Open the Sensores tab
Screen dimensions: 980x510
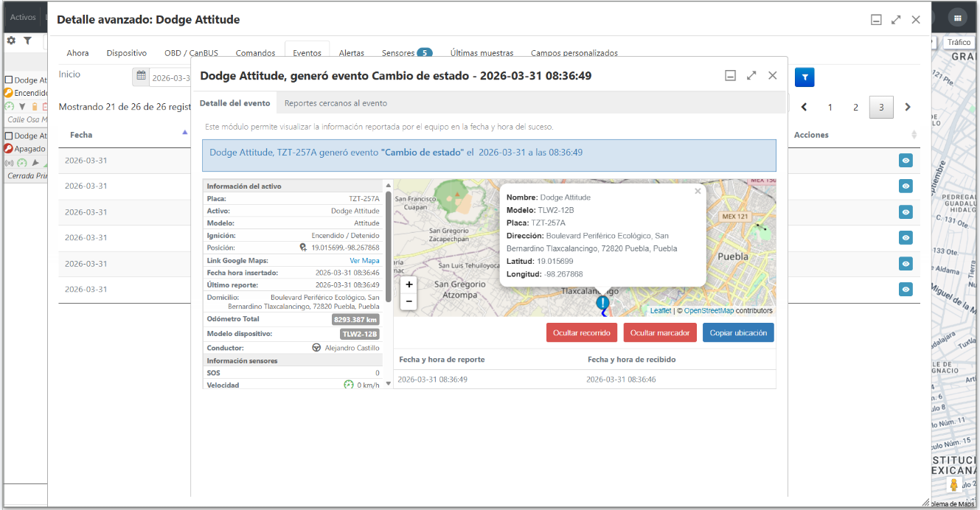pos(406,53)
